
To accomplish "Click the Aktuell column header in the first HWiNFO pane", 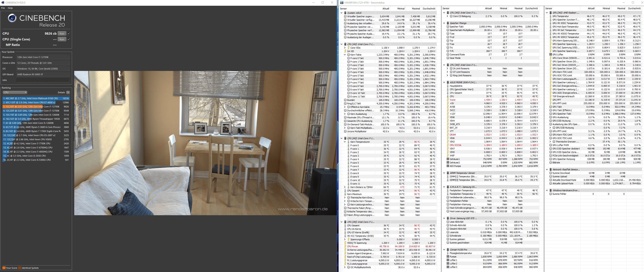I will coord(383,8).
